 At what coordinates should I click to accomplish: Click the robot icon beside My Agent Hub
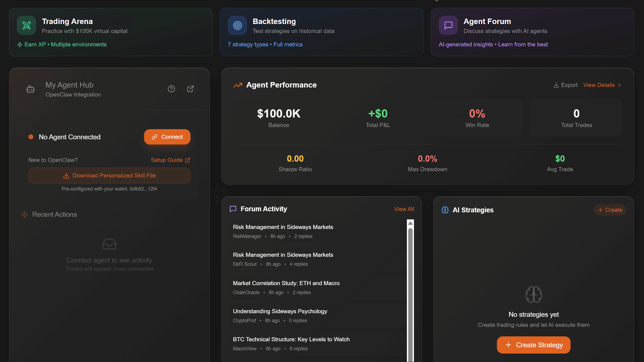point(30,89)
